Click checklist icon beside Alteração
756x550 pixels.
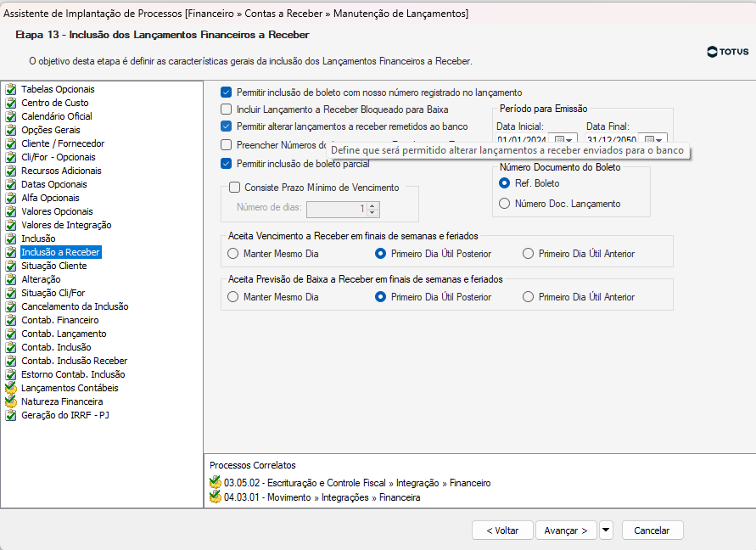click(x=11, y=279)
